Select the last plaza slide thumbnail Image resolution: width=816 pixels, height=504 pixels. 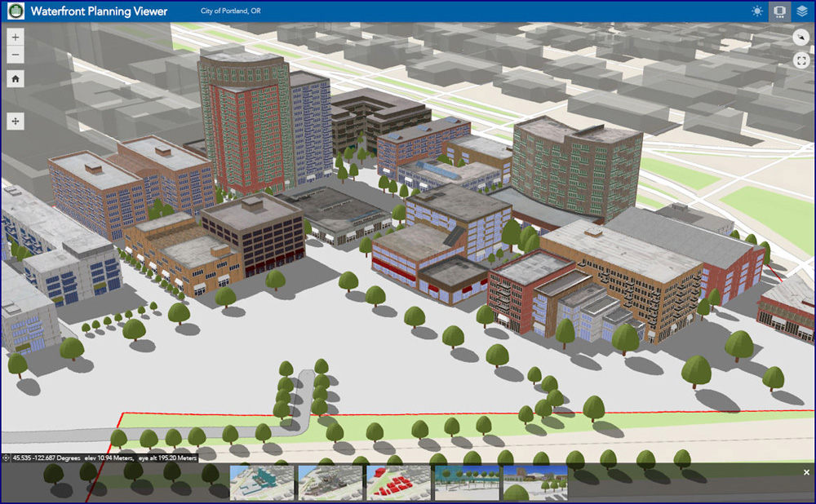535,483
